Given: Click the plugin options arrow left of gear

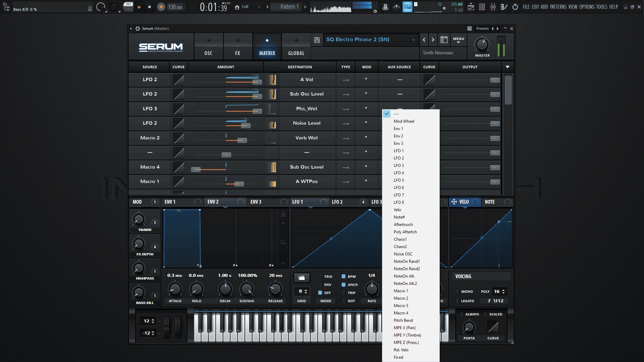Looking at the screenshot, I should coord(131,28).
